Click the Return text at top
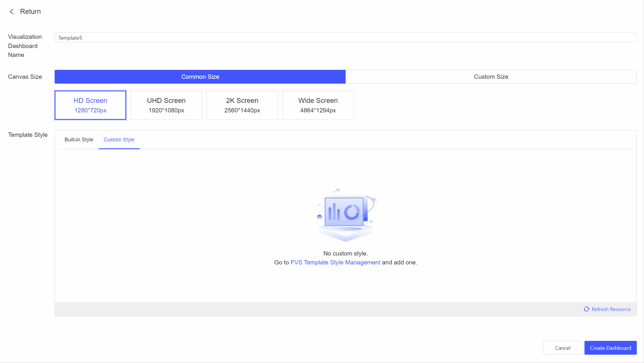The image size is (644, 363). coord(30,11)
